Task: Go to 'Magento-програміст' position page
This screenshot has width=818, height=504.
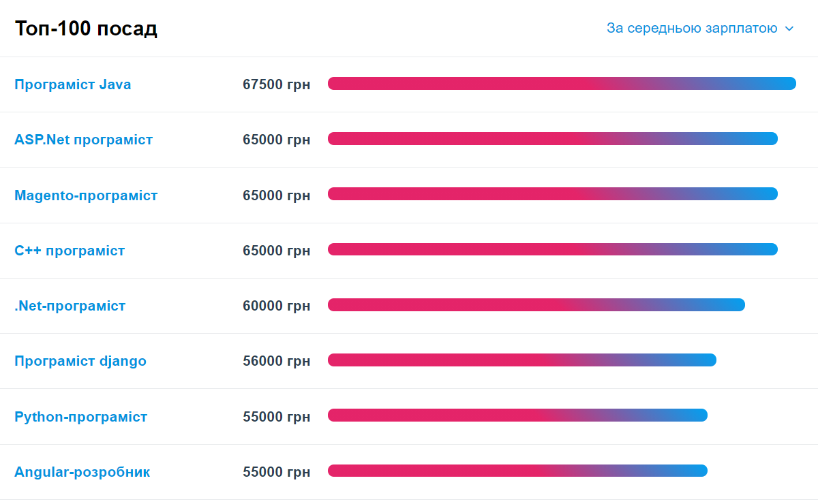Action: [86, 195]
